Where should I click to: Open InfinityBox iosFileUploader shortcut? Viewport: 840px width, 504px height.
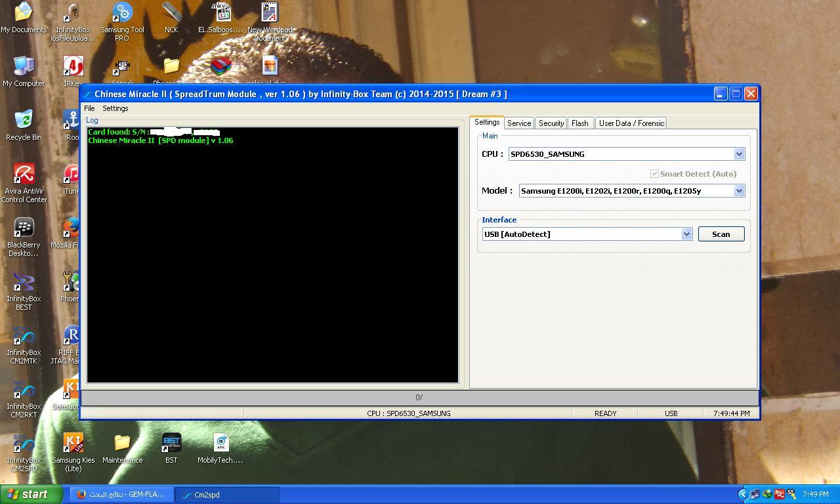point(73,22)
